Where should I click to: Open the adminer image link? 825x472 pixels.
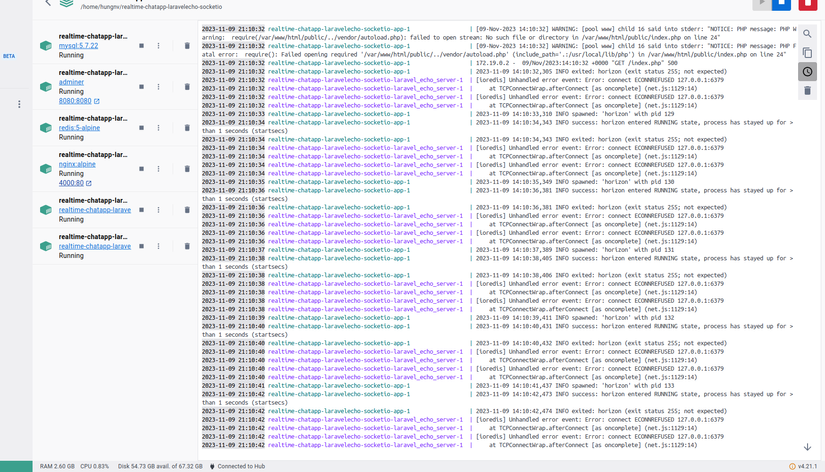click(x=71, y=82)
